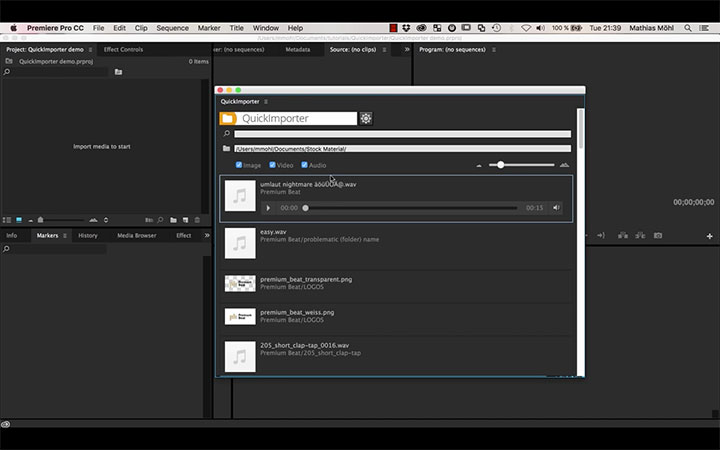Open the Marker menu
Screen dimensions: 720x450
click(x=209, y=28)
